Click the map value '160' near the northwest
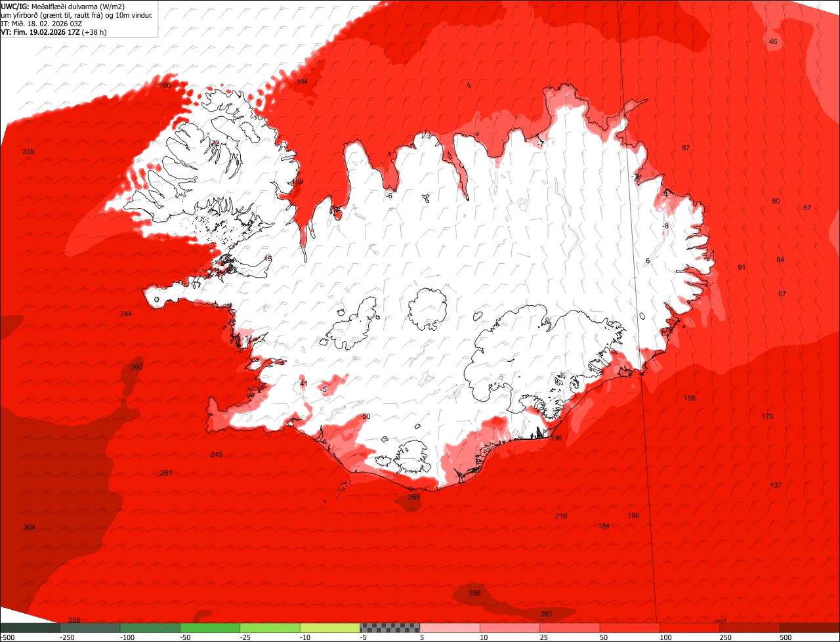This screenshot has width=840, height=642. pos(165,85)
